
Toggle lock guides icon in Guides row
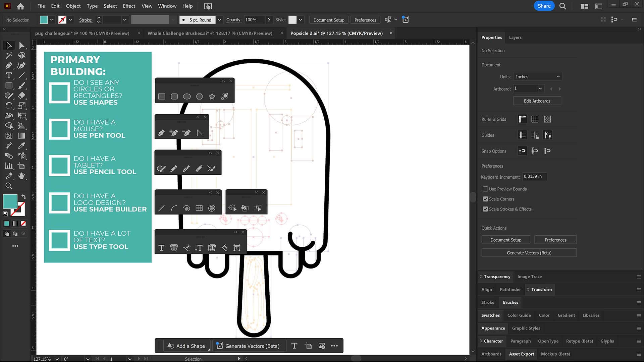tap(535, 135)
